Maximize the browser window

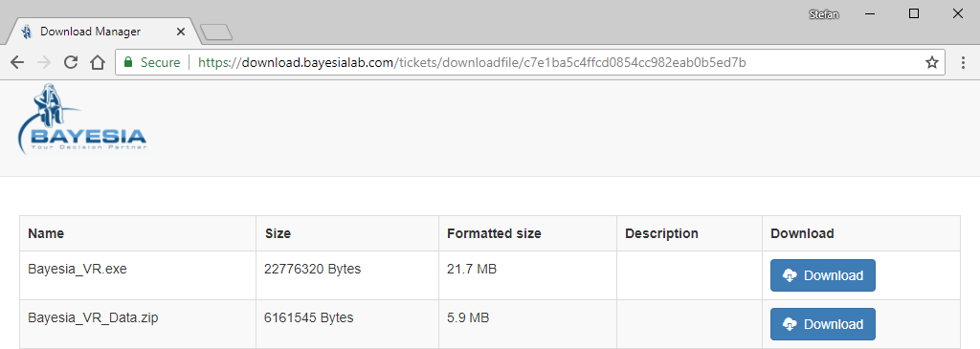[914, 13]
